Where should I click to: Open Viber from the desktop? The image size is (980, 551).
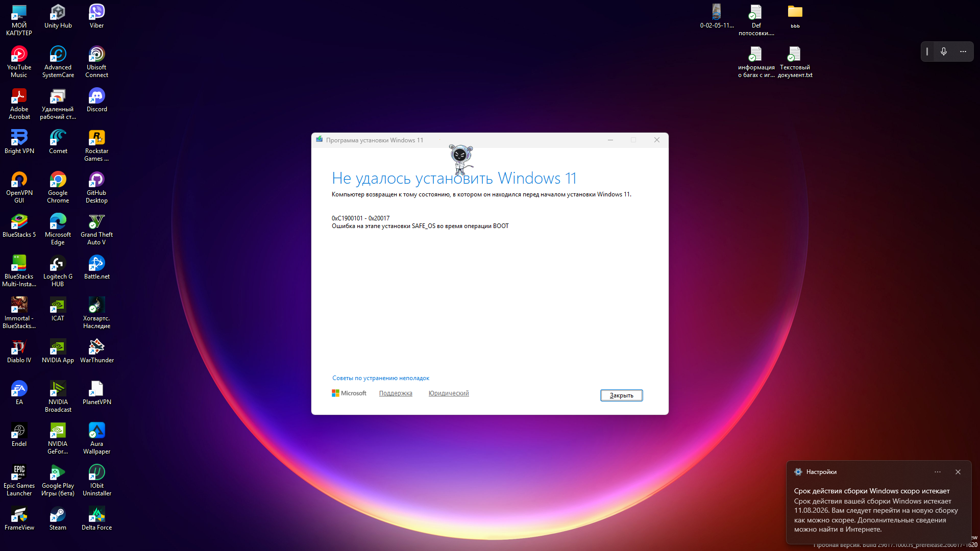(x=96, y=16)
